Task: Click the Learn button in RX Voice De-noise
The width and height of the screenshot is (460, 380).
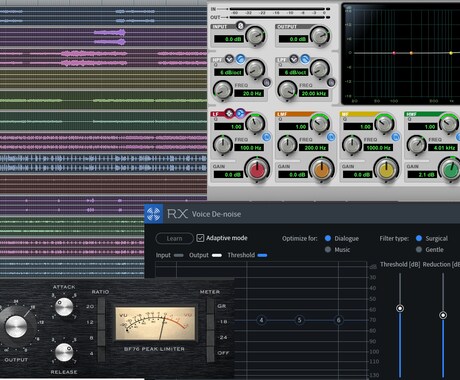Action: 174,238
